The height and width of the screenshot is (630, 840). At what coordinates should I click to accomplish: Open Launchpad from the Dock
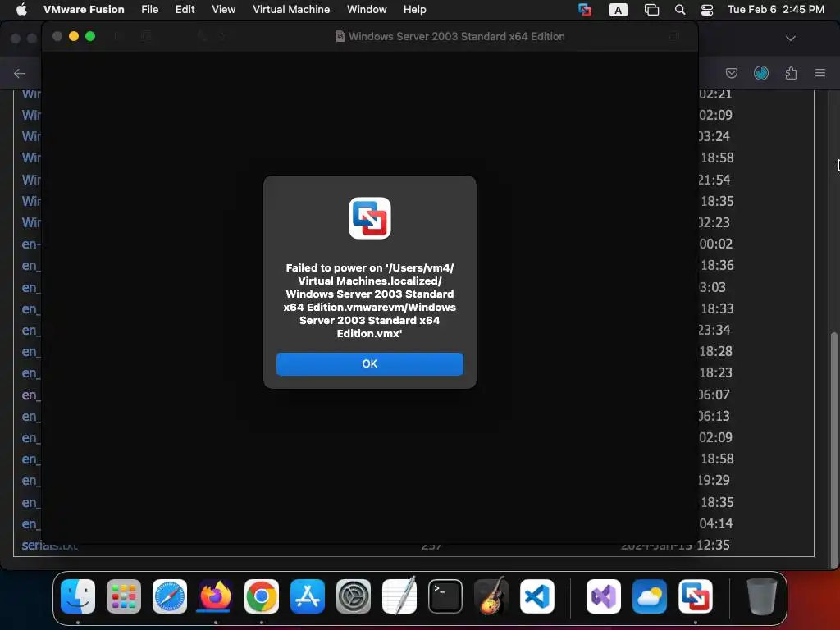point(124,596)
